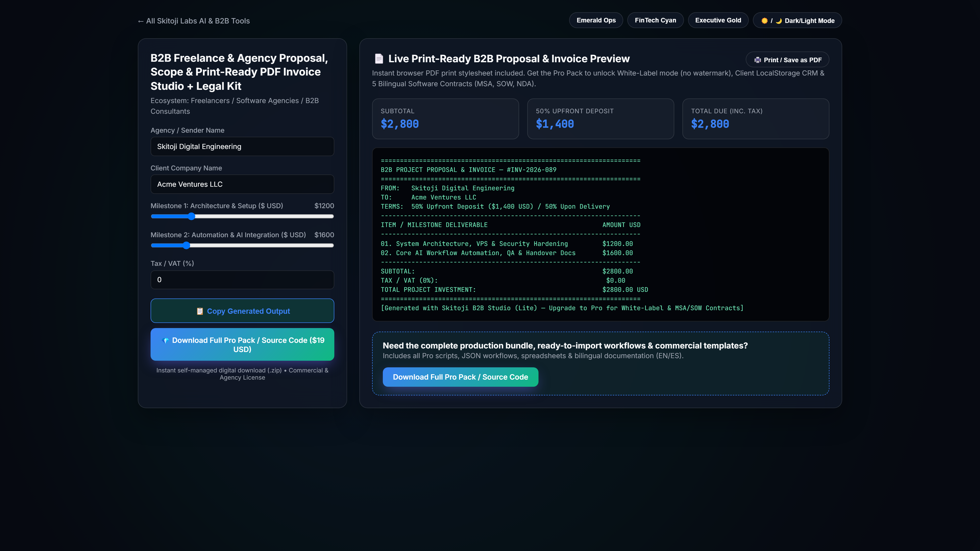The width and height of the screenshot is (980, 551).
Task: Click the clipboard icon on Copy Generated Output
Action: point(200,311)
